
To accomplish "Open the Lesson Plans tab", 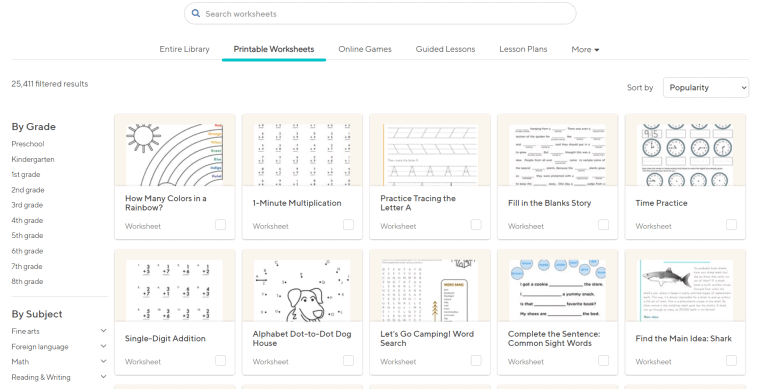I will tap(523, 49).
